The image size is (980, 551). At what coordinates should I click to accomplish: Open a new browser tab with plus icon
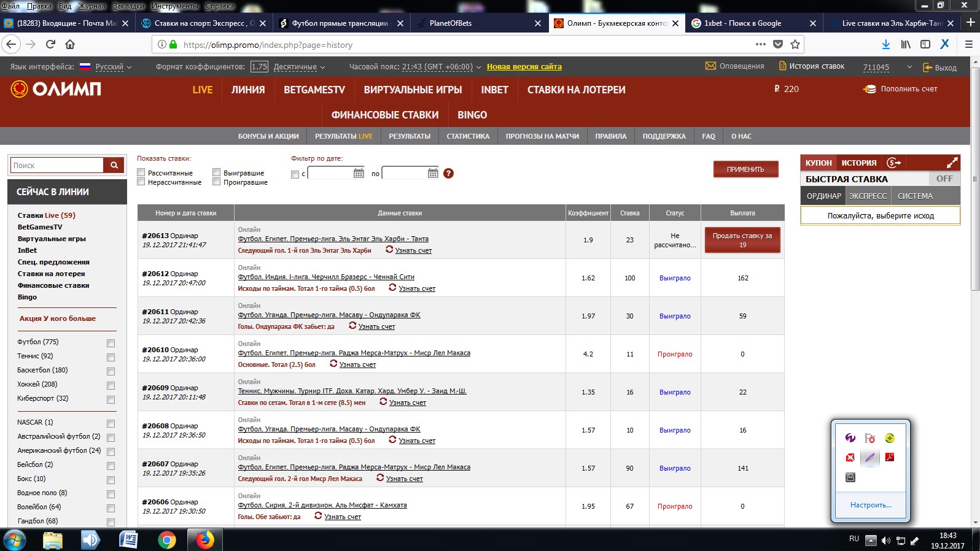[971, 23]
